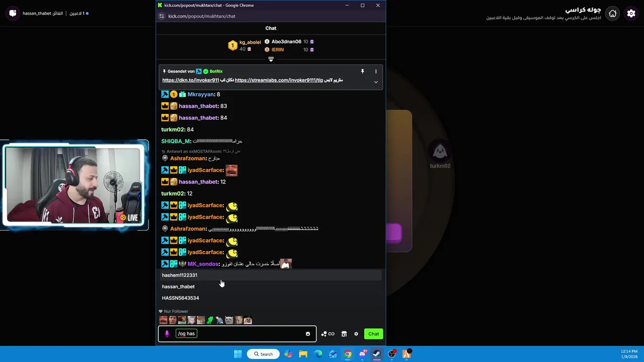Screen dimensions: 644x362
Task: Open the home icon in the game window
Action: tap(612, 14)
